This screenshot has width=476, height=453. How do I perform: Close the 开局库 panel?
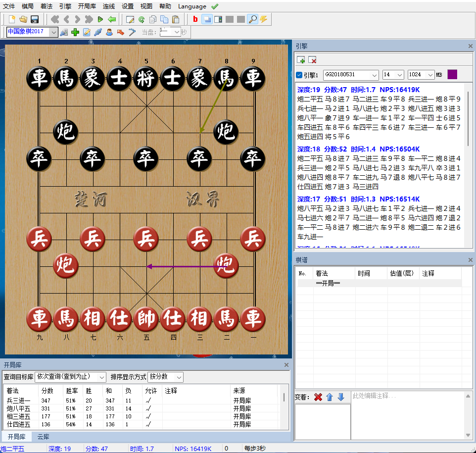[x=286, y=365]
